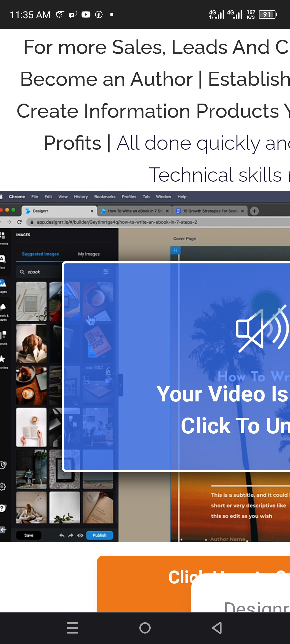Click the Cover Page blue grid handle

pyautogui.click(x=175, y=250)
